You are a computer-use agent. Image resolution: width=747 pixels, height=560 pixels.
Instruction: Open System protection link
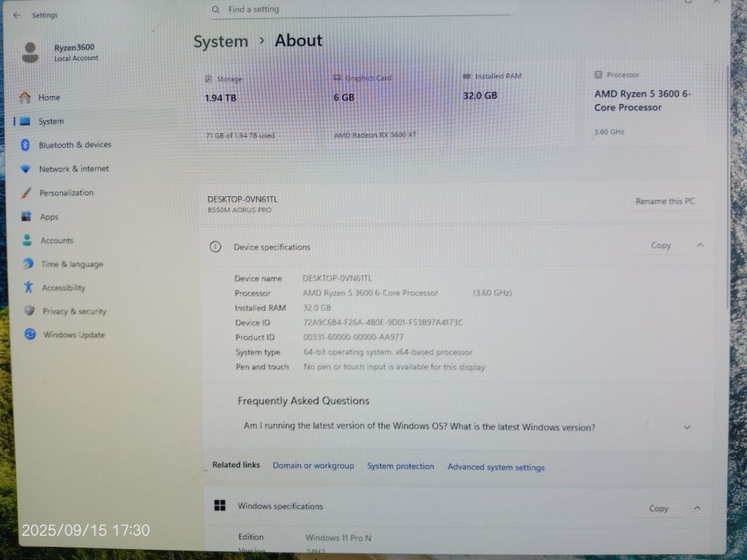tap(400, 466)
